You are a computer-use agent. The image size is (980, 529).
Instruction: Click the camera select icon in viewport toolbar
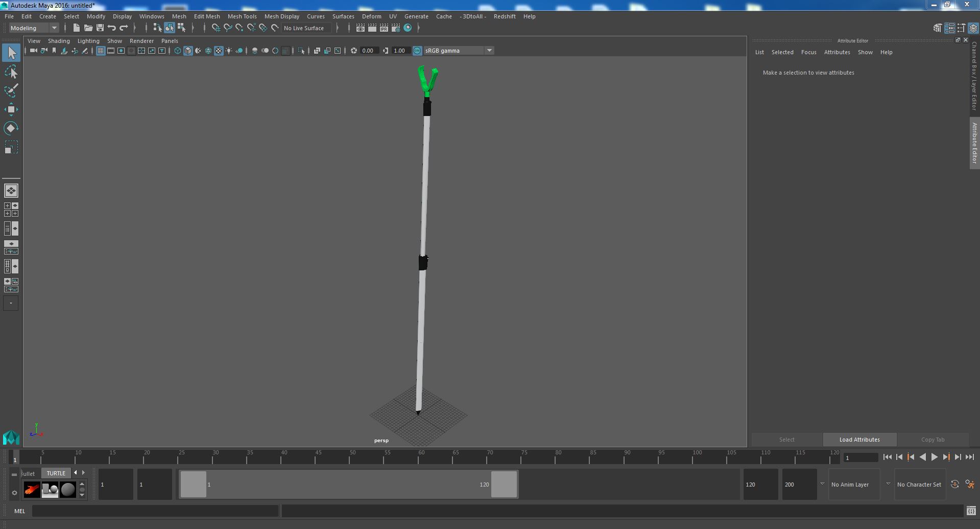33,51
